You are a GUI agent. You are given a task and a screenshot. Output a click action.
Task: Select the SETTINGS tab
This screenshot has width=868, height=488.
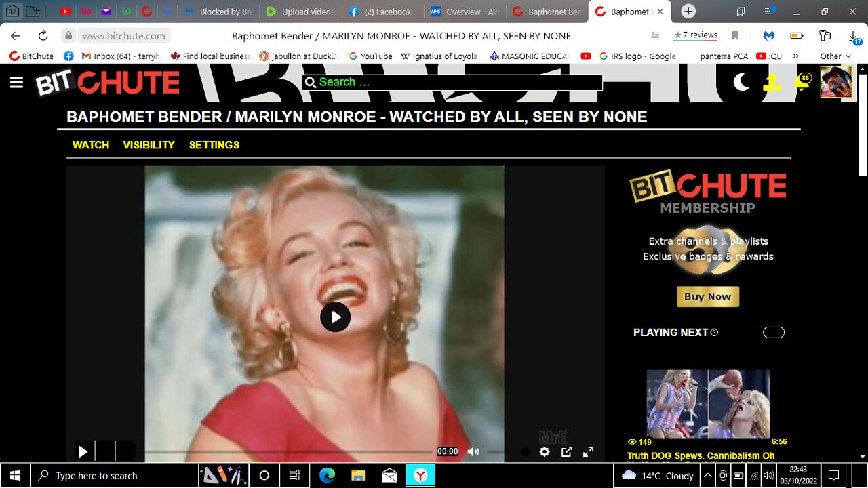pos(214,144)
